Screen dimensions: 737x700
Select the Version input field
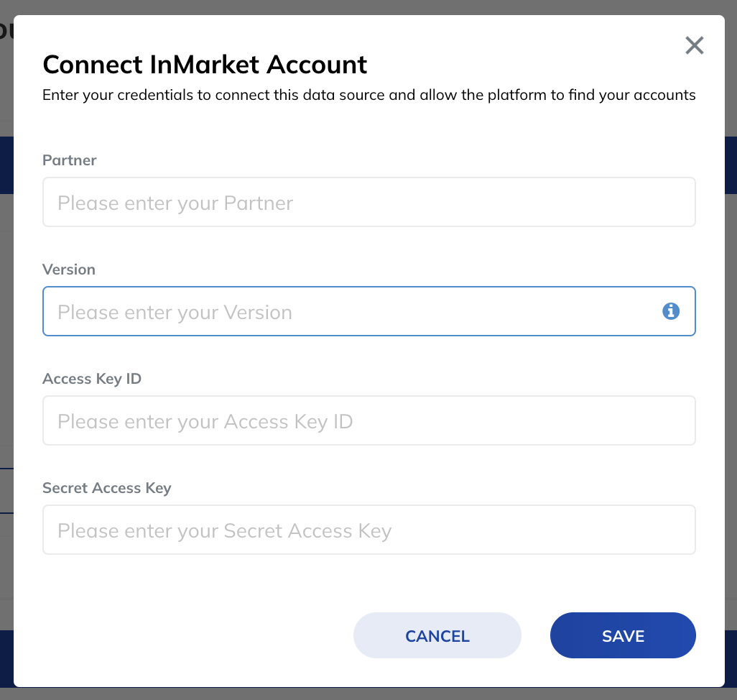click(x=369, y=311)
